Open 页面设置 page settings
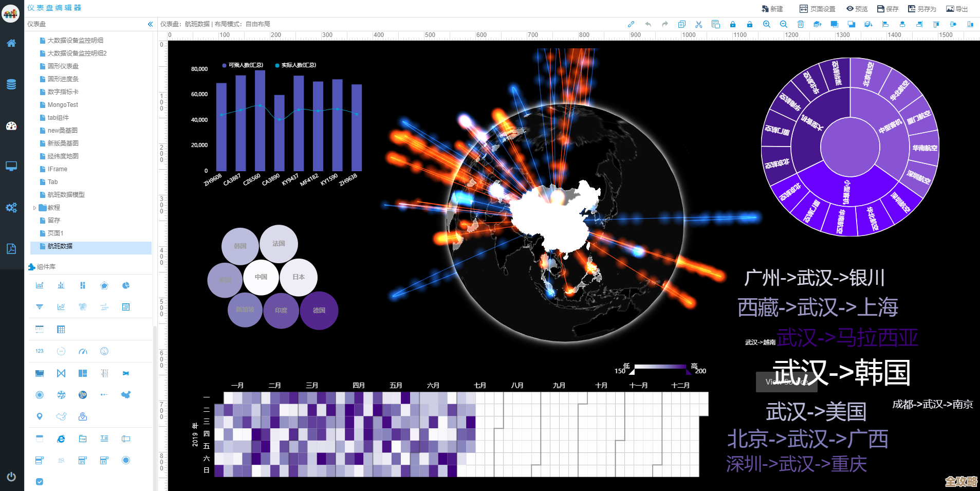The height and width of the screenshot is (491, 980). 818,9
